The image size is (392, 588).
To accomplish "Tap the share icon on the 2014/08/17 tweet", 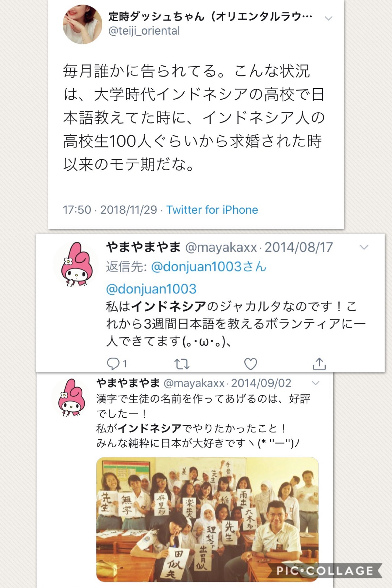I will [x=319, y=364].
